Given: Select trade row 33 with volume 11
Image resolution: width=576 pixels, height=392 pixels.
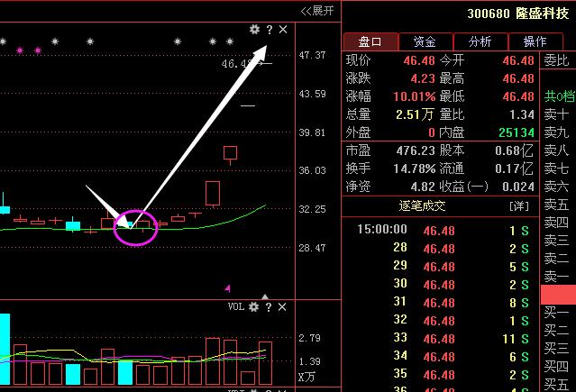Looking at the screenshot, I should (x=441, y=338).
